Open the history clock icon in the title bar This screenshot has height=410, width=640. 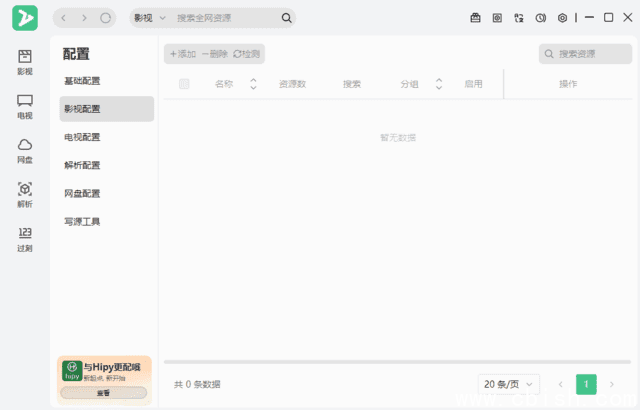point(540,18)
